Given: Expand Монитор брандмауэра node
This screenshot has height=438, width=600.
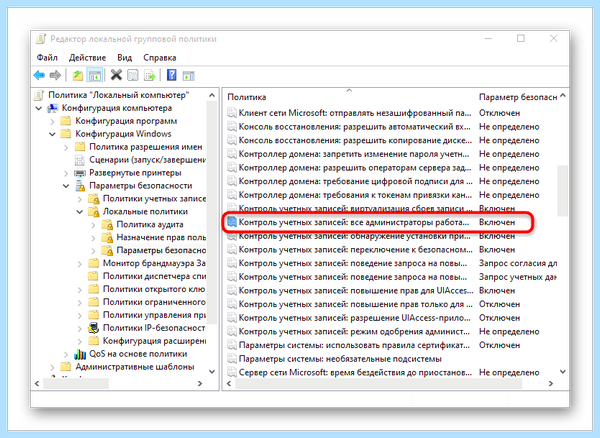Looking at the screenshot, I should [80, 264].
